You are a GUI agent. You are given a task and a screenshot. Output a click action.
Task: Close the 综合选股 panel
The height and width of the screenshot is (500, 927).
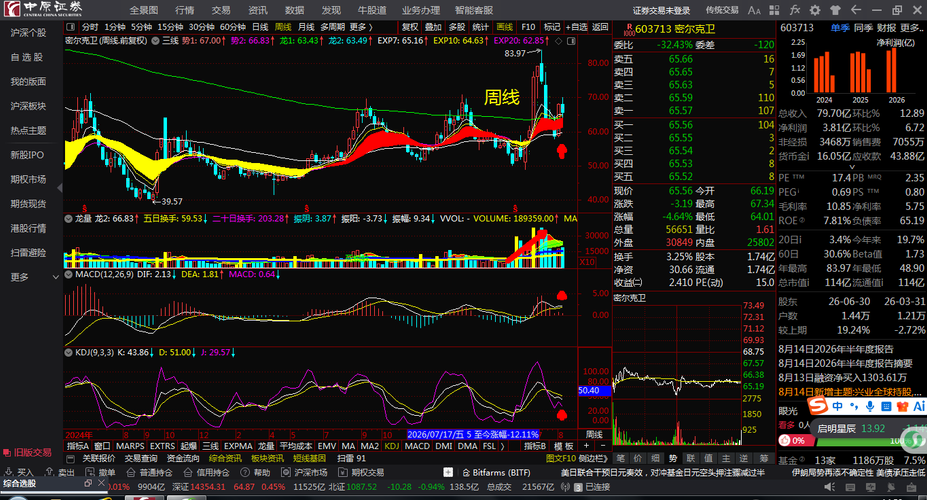click(x=101, y=483)
